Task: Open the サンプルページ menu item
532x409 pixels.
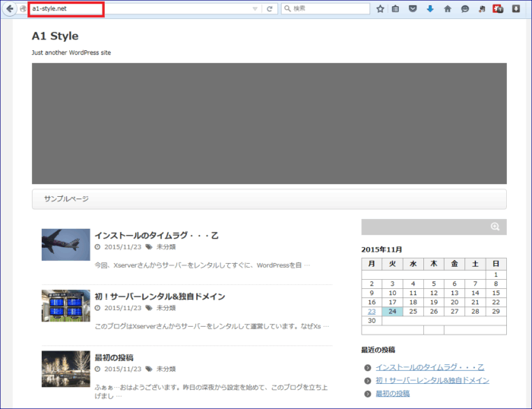Action: pos(67,199)
